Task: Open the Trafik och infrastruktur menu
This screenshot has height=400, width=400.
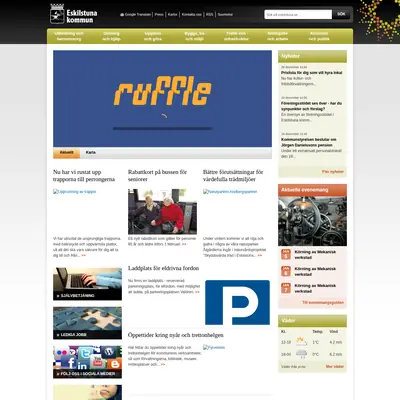Action: pyautogui.click(x=236, y=36)
